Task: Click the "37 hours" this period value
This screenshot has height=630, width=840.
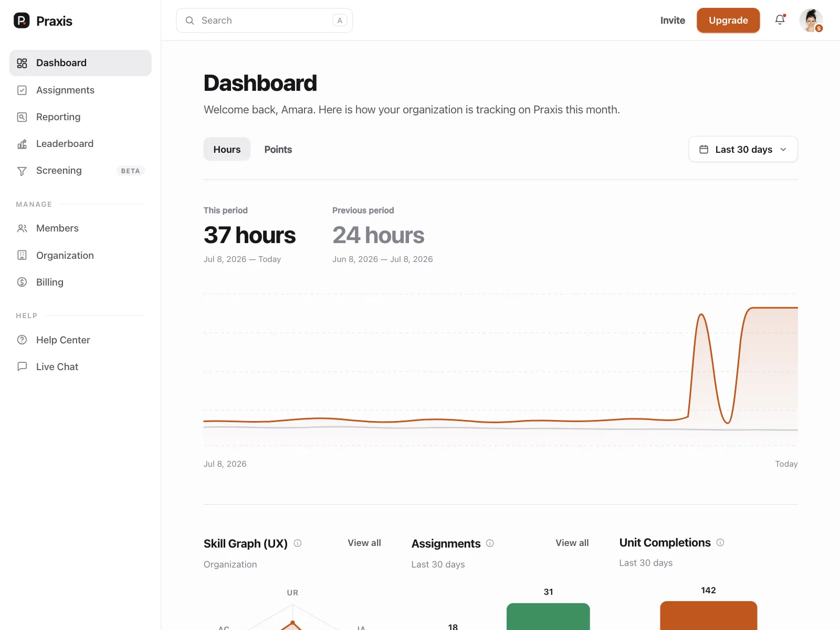Action: click(249, 235)
